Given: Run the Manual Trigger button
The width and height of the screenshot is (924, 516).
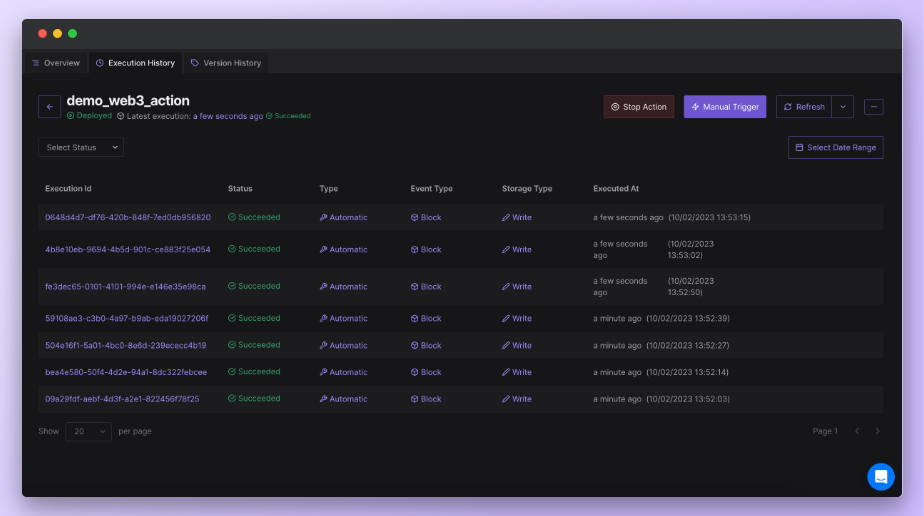Looking at the screenshot, I should tap(725, 107).
